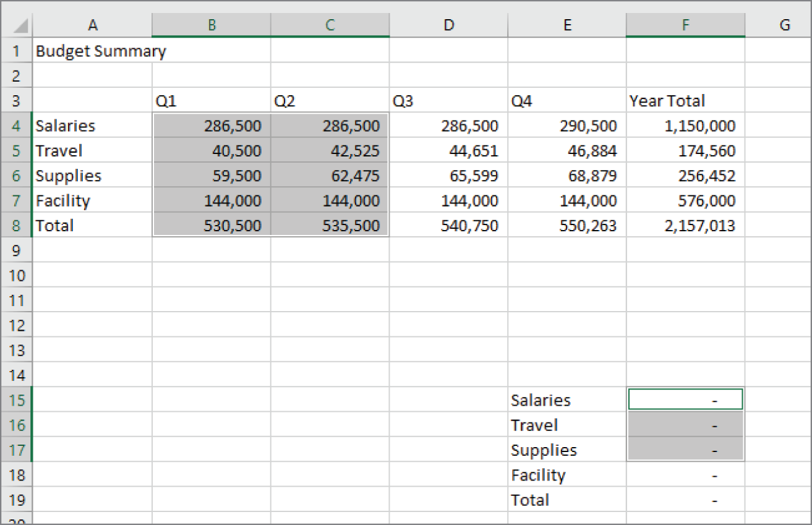Select cell F18 beside Facility

(685, 475)
